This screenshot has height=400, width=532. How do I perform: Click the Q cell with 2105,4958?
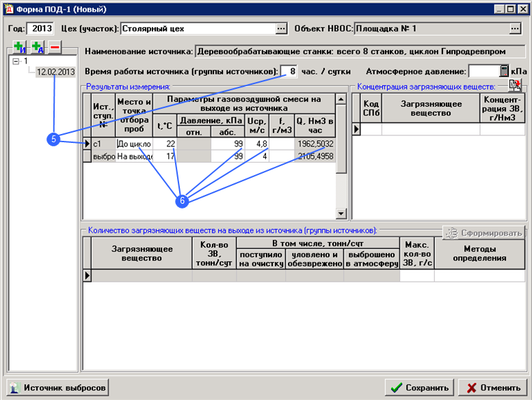pos(315,157)
